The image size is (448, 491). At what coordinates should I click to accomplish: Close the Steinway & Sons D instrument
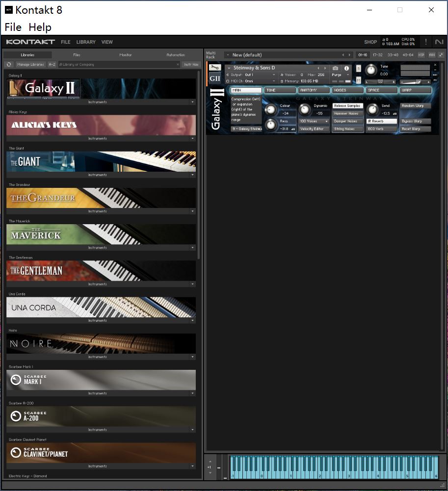435,65
